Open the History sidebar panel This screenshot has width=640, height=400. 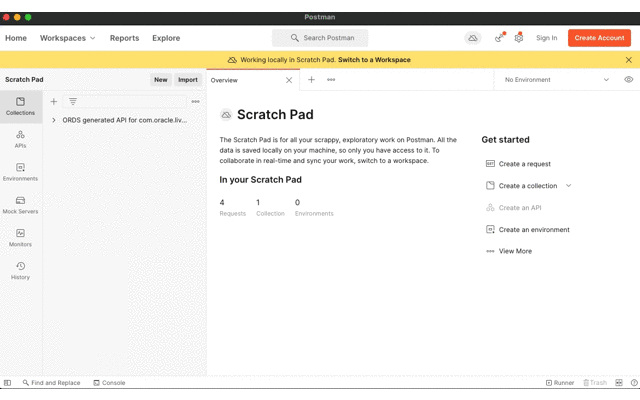20,271
